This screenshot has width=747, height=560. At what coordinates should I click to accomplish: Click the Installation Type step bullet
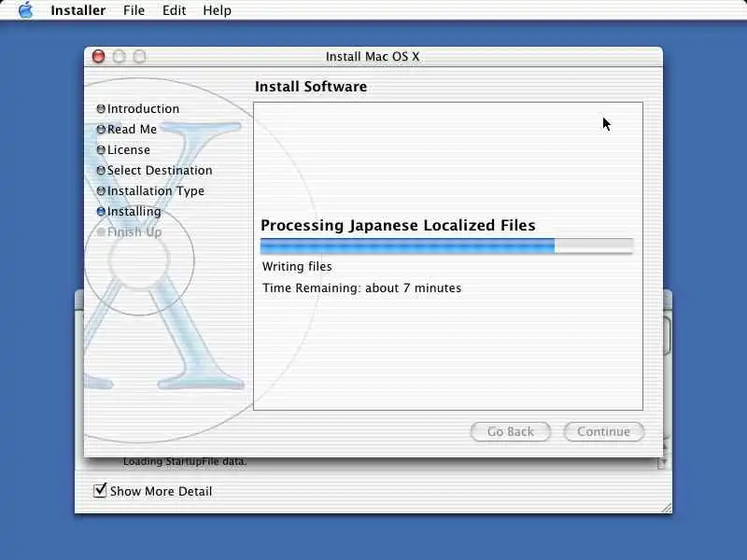click(101, 190)
